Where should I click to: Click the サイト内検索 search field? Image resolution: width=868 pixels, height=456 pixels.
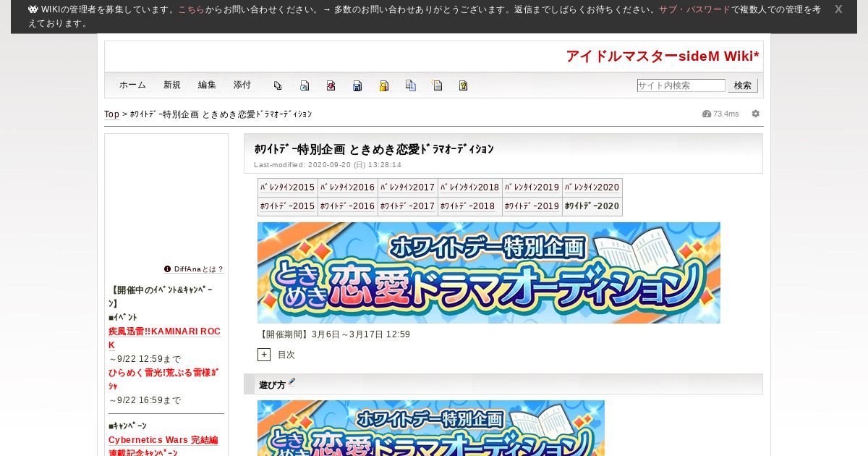tap(681, 85)
